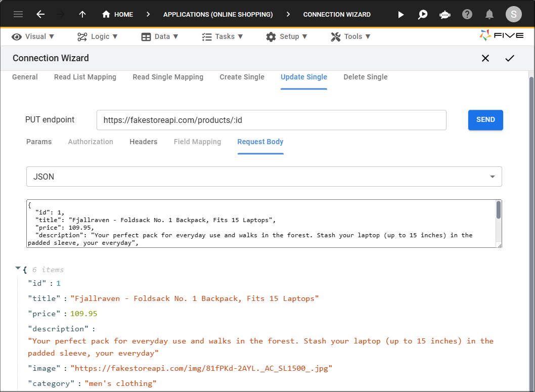Switch to Read List Mapping tab
This screenshot has height=392, width=535.
pyautogui.click(x=85, y=77)
